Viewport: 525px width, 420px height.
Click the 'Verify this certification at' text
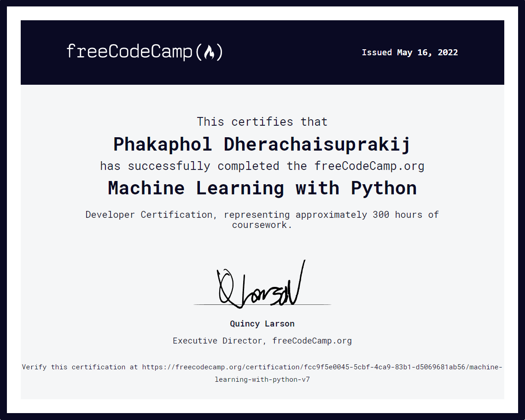pyautogui.click(x=80, y=367)
